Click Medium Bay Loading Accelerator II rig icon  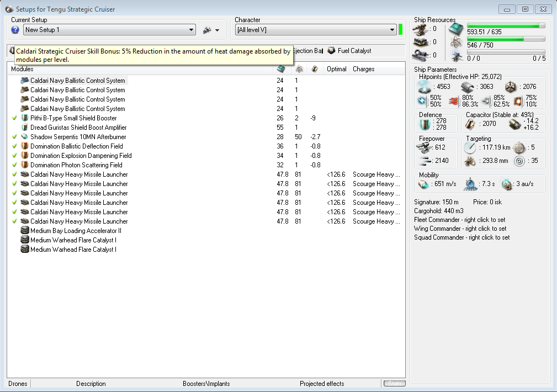tap(24, 231)
